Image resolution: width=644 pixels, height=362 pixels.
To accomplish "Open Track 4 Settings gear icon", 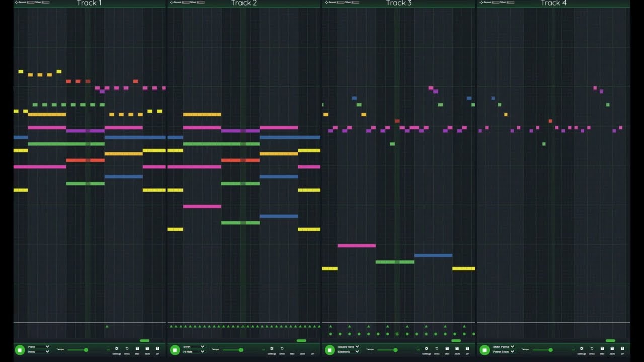I will click(582, 348).
